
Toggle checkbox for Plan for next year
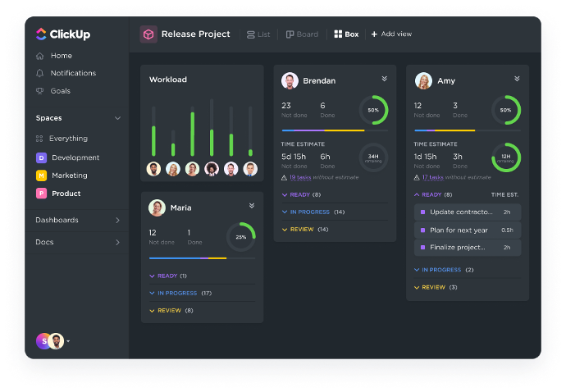point(423,230)
